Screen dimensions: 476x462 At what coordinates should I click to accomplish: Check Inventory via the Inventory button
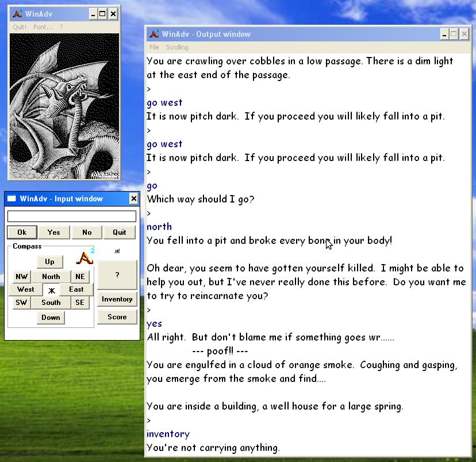pos(117,299)
